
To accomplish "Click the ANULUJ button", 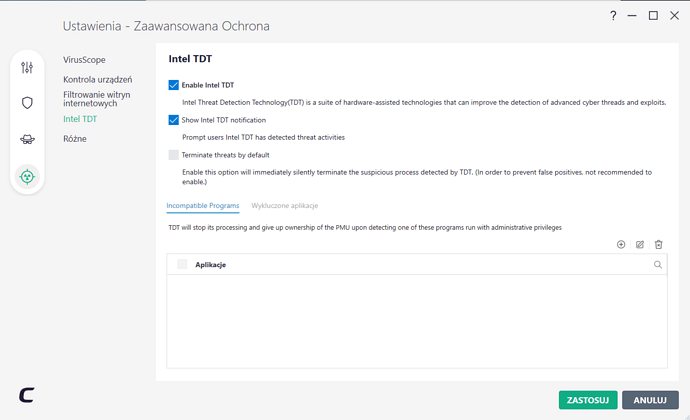I will point(650,400).
